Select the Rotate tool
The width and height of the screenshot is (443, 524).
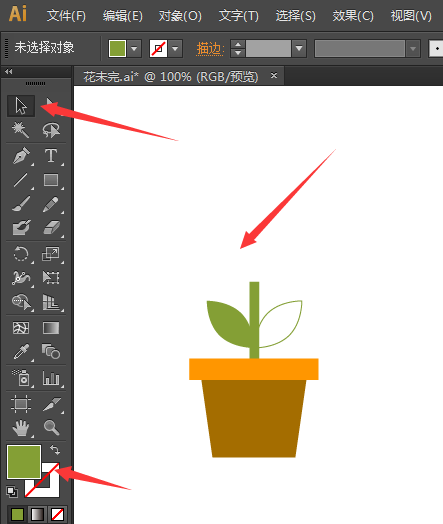pyautogui.click(x=21, y=254)
